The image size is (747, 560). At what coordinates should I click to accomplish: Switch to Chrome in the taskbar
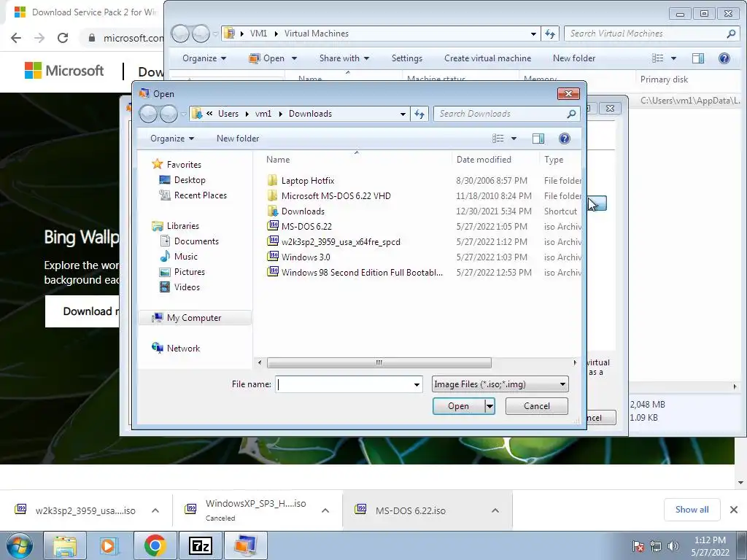pyautogui.click(x=155, y=545)
